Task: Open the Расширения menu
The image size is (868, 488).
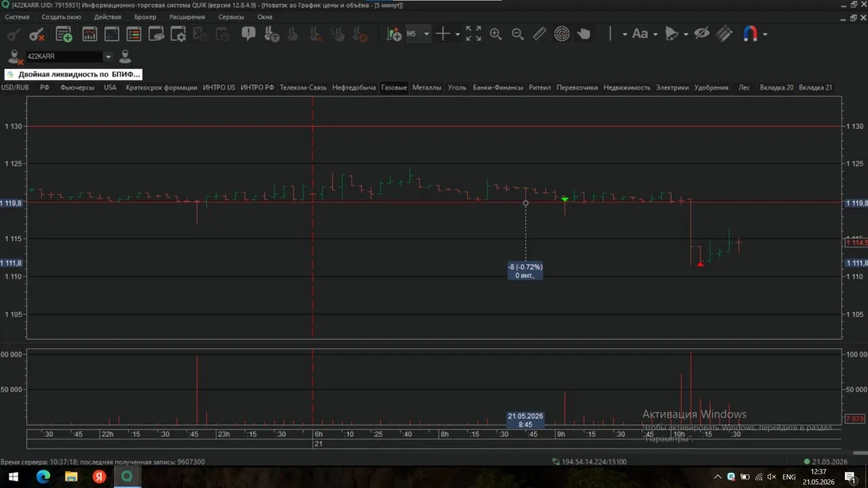Action: pos(187,17)
